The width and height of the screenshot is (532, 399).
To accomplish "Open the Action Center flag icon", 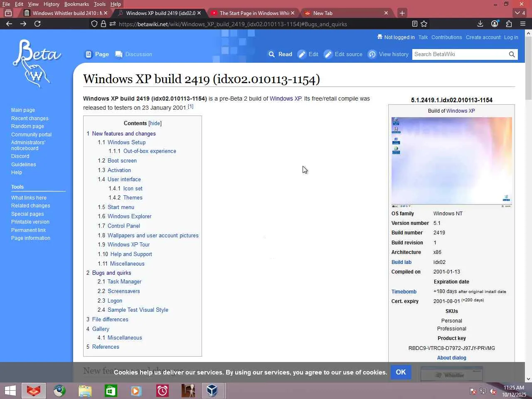I will (x=473, y=391).
